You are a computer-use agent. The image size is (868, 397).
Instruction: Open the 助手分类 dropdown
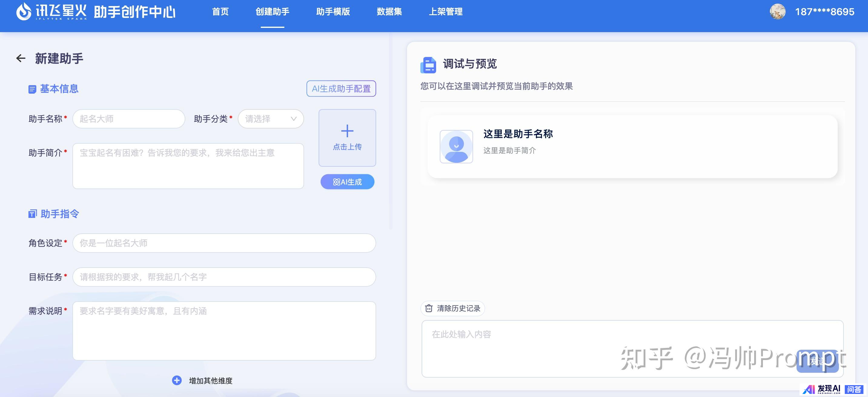tap(270, 119)
